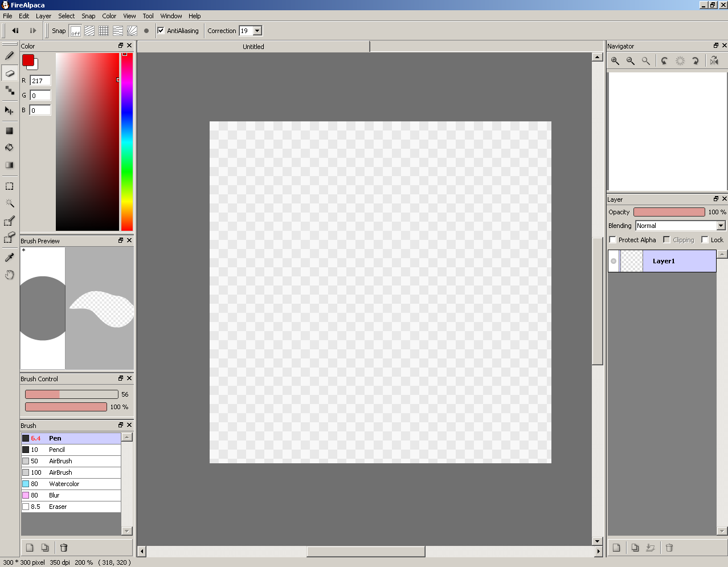
Task: Click the layer Opacity slider bar
Action: [669, 212]
